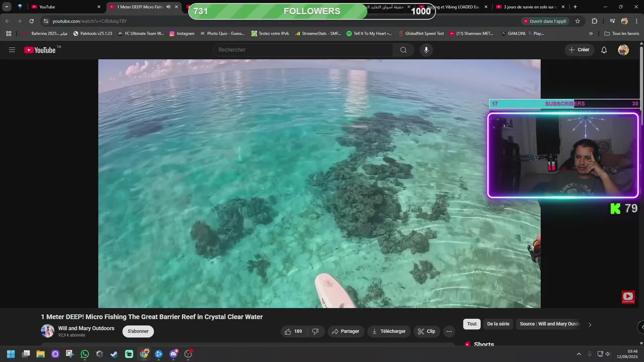Open YouTube notifications bell
The height and width of the screenshot is (362, 644).
coord(604,50)
